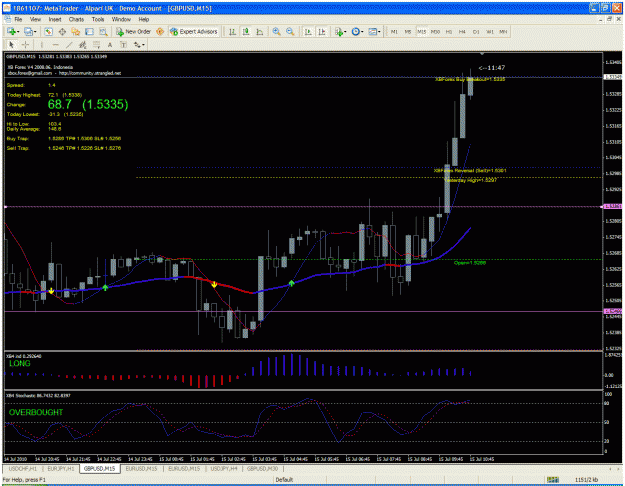Select the D1 timeframe
Image resolution: width=625 pixels, height=486 pixels.
point(476,31)
